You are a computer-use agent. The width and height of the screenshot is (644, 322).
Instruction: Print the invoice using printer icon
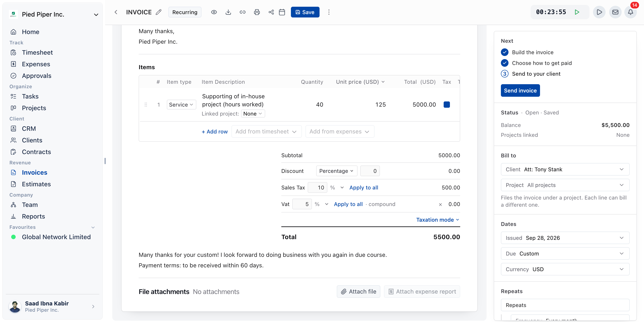[x=257, y=12]
